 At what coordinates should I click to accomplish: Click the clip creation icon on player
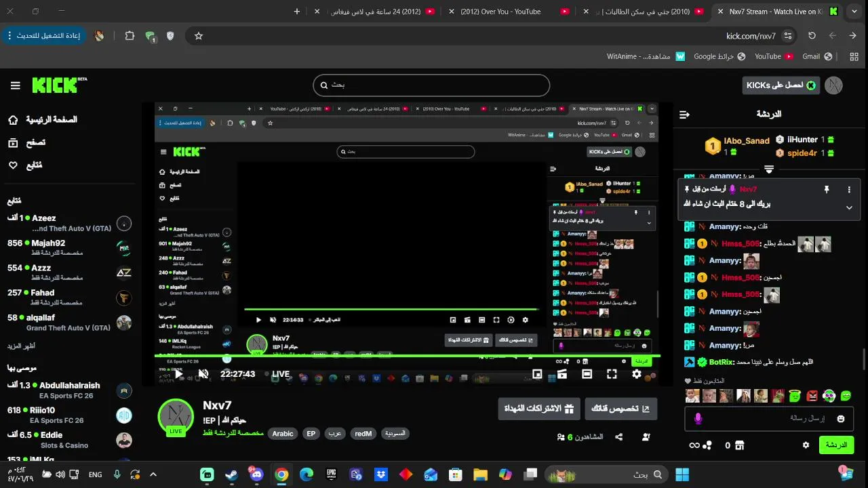click(x=562, y=374)
